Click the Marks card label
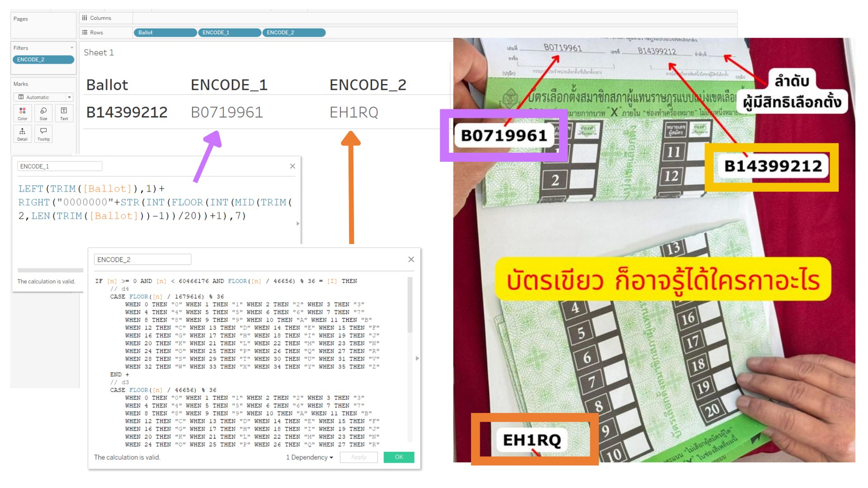 (x=21, y=84)
